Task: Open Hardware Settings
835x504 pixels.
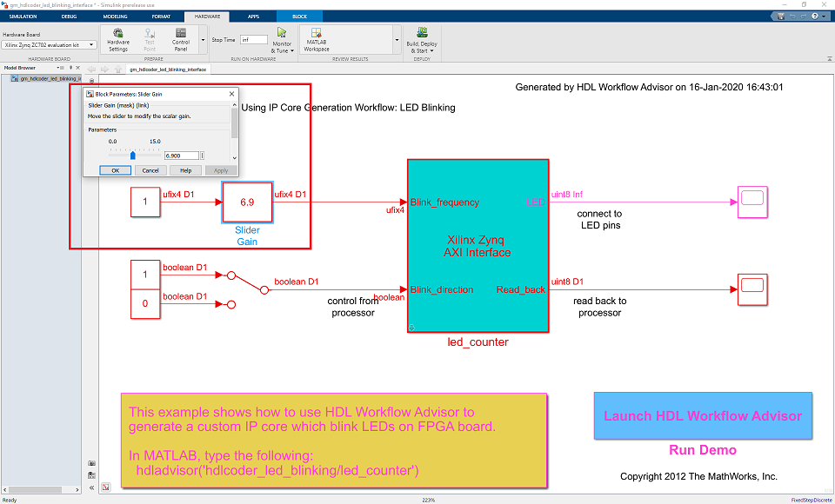Action: tap(117, 40)
